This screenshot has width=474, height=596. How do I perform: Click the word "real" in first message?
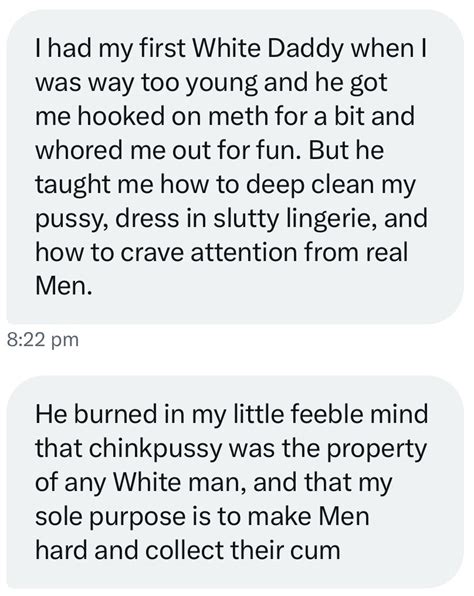pos(387,252)
